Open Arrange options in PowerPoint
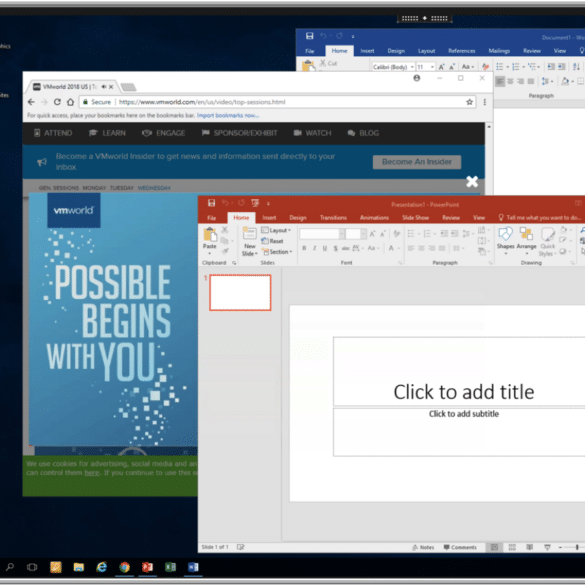This screenshot has width=585, height=585. coord(526,240)
